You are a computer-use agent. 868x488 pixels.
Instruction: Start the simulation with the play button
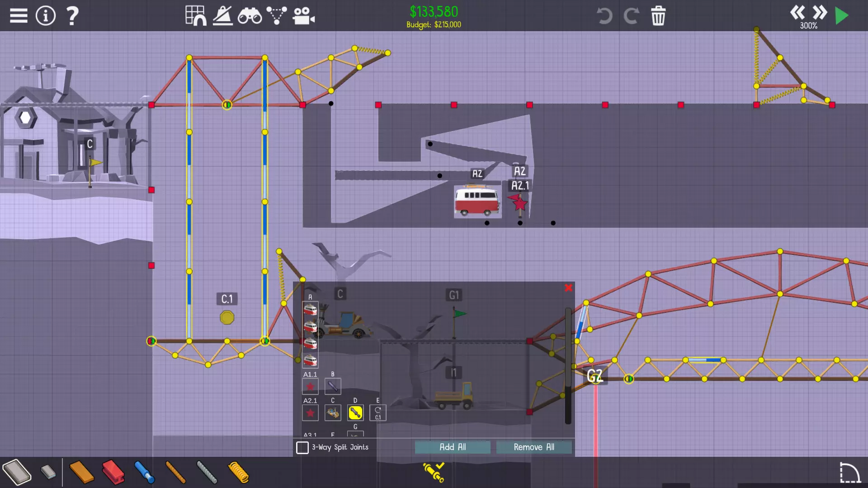click(x=841, y=16)
